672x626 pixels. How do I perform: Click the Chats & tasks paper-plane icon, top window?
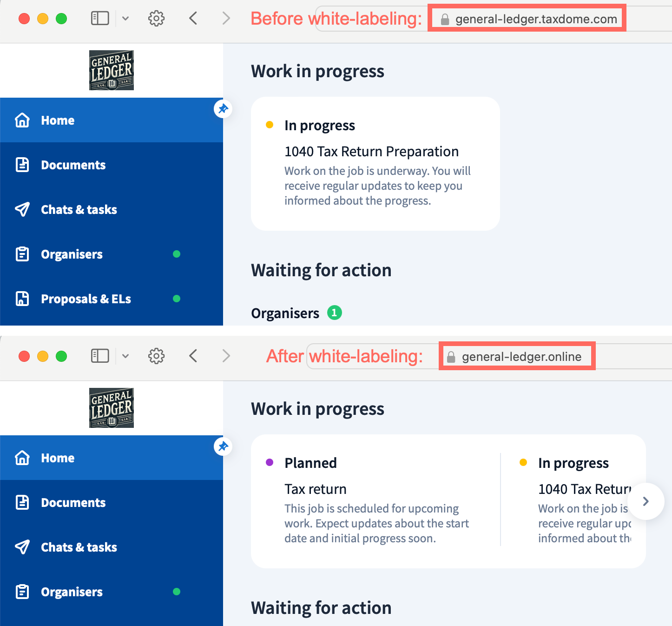coord(22,210)
